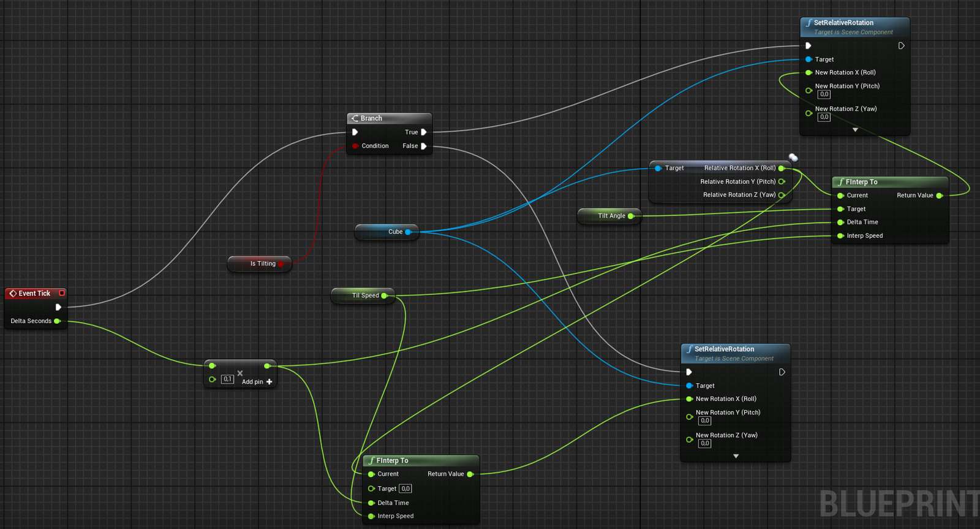
Task: Click lower SetRelativeRotation Target pin
Action: point(689,386)
